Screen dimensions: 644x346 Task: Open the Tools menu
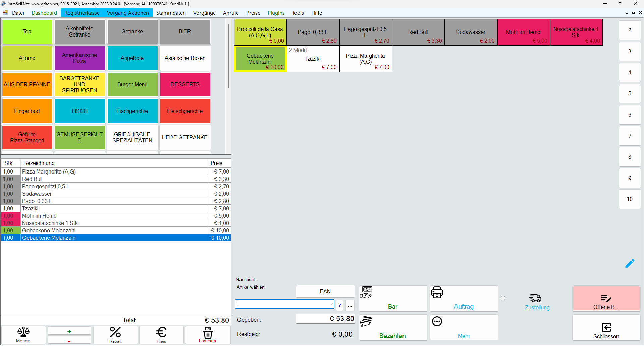298,13
